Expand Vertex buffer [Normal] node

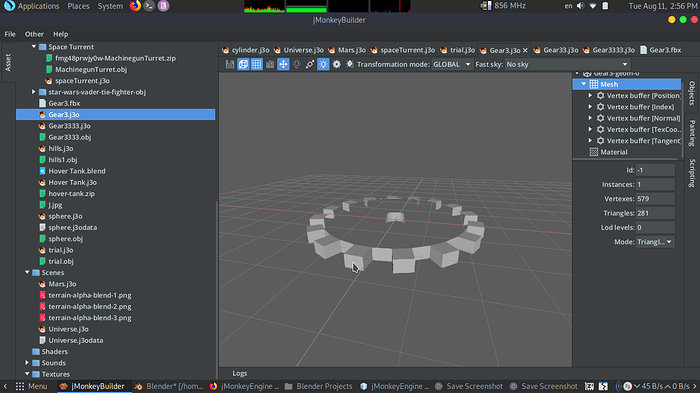(590, 118)
